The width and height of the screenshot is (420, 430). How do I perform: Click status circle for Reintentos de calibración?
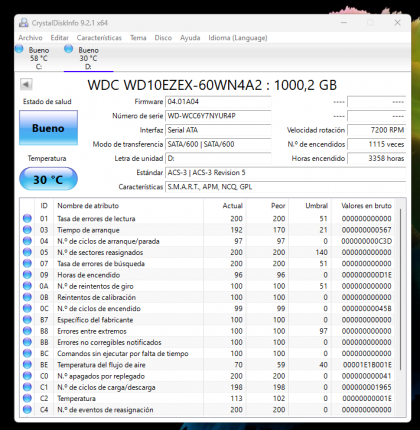pos(27,297)
